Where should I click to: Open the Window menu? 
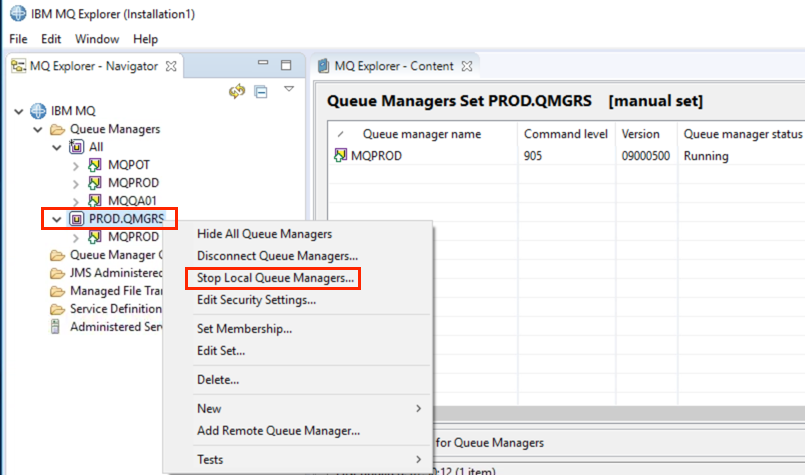97,39
